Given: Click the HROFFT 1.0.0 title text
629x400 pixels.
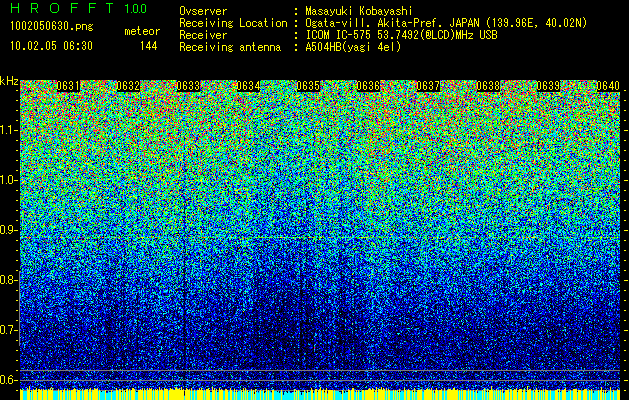Looking at the screenshot, I should coord(79,8).
